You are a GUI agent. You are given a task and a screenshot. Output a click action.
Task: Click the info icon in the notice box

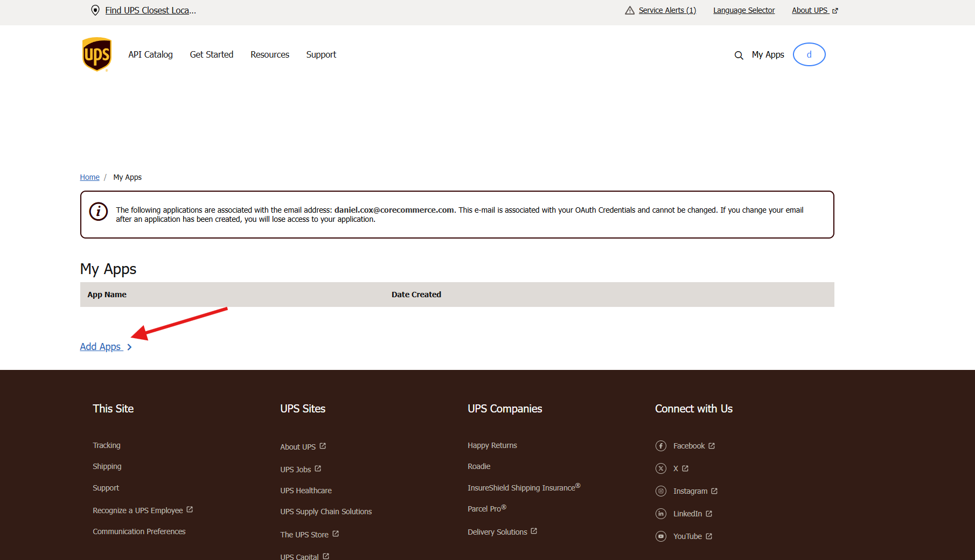coord(99,212)
